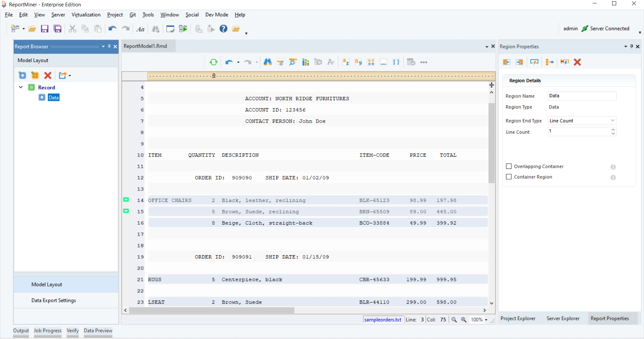Click the Region Name input field
644x339 pixels.
click(x=582, y=96)
